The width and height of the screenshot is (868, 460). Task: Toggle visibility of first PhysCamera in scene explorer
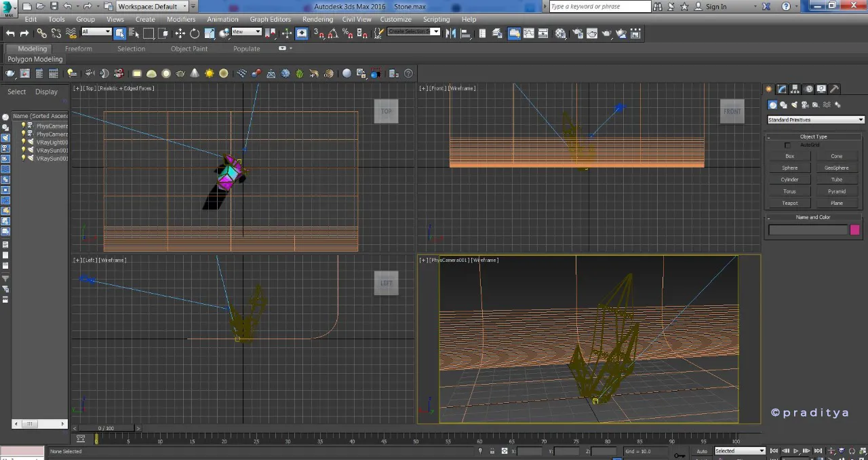click(x=24, y=126)
